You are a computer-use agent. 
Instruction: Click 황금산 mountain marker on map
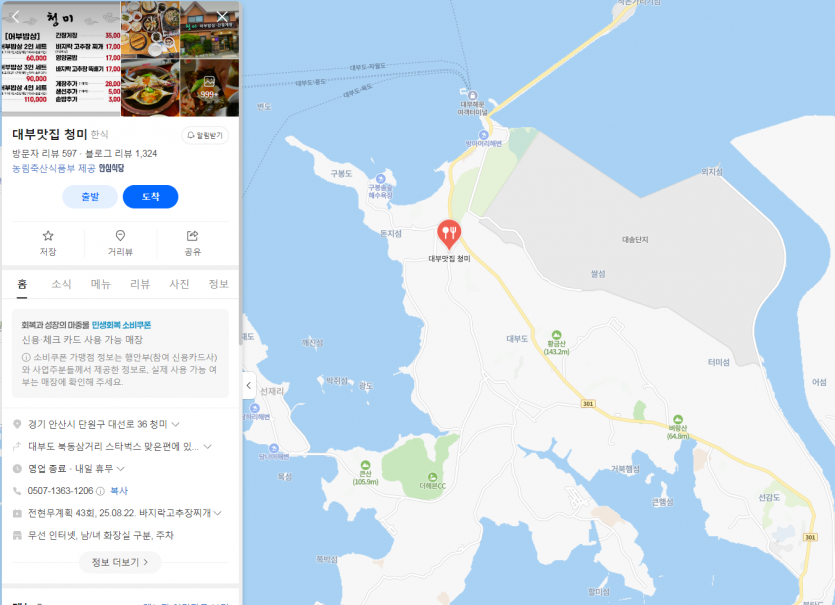(556, 335)
